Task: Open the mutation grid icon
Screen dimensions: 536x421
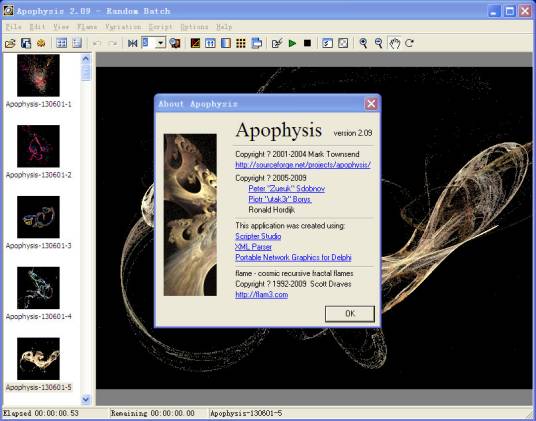Action: (x=241, y=43)
